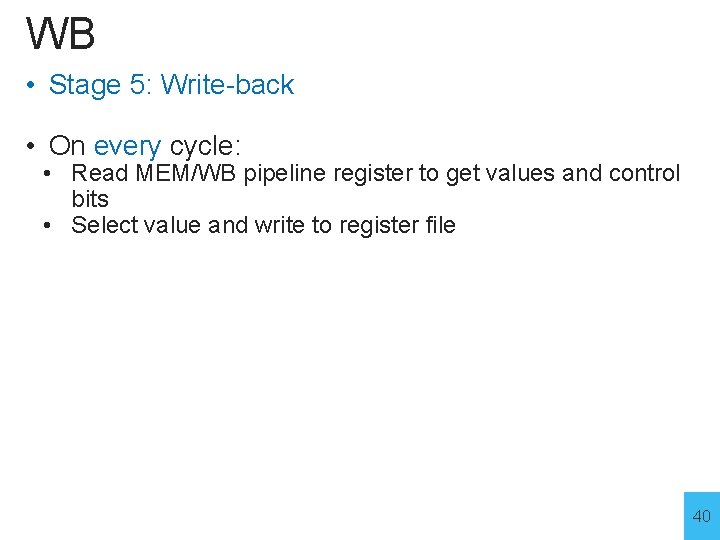The height and width of the screenshot is (540, 720).
Task: Click the word "Read"
Action: coord(100,173)
